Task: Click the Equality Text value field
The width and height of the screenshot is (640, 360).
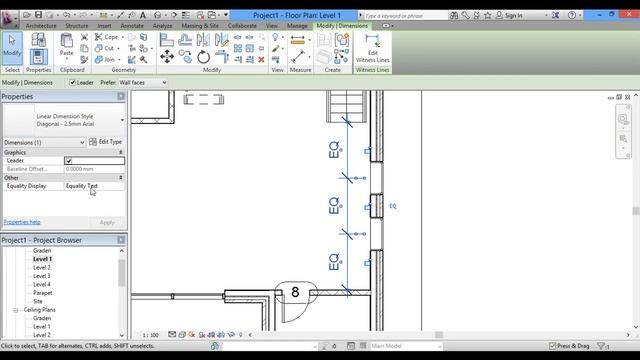Action: (x=94, y=186)
